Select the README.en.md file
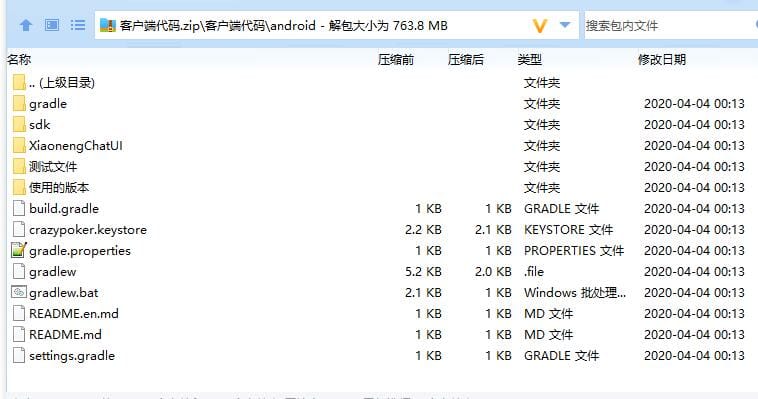This screenshot has width=758, height=399. point(73,313)
